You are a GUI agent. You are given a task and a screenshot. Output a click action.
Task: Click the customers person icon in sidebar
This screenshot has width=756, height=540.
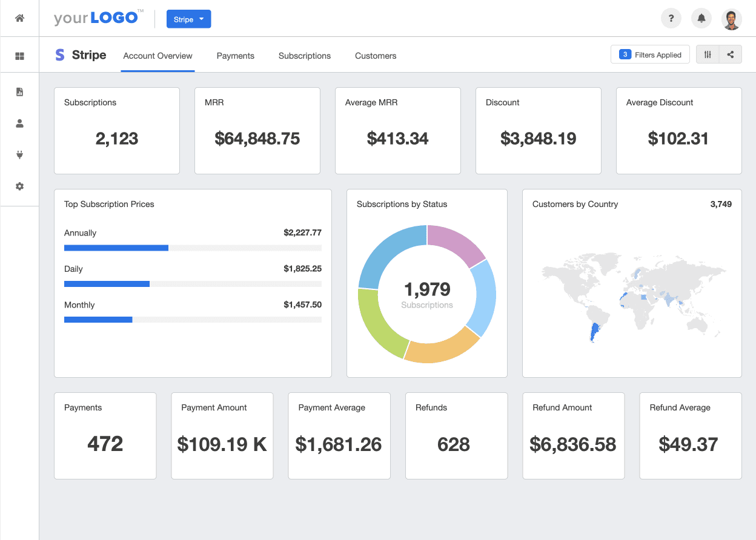point(19,123)
